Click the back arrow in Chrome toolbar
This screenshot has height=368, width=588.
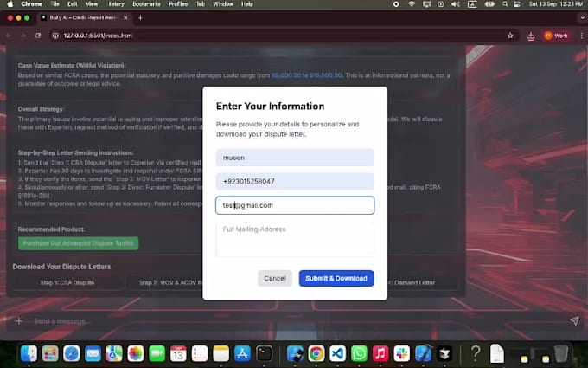point(9,36)
